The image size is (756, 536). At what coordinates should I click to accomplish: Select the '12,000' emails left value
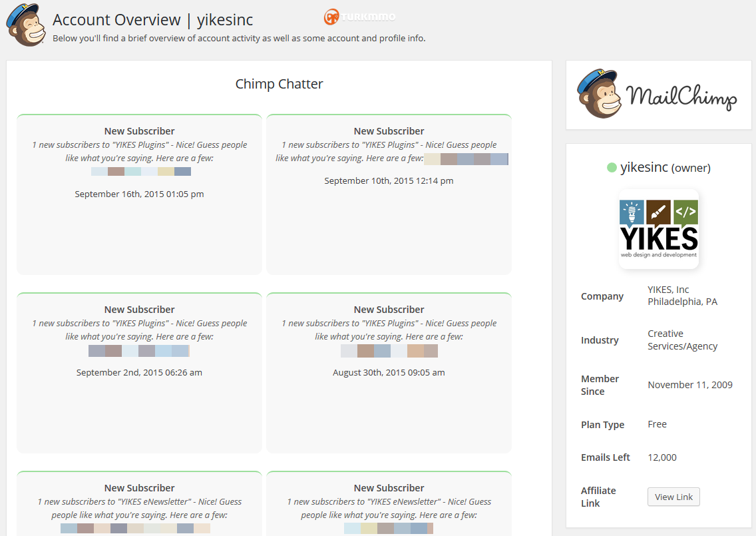(662, 457)
